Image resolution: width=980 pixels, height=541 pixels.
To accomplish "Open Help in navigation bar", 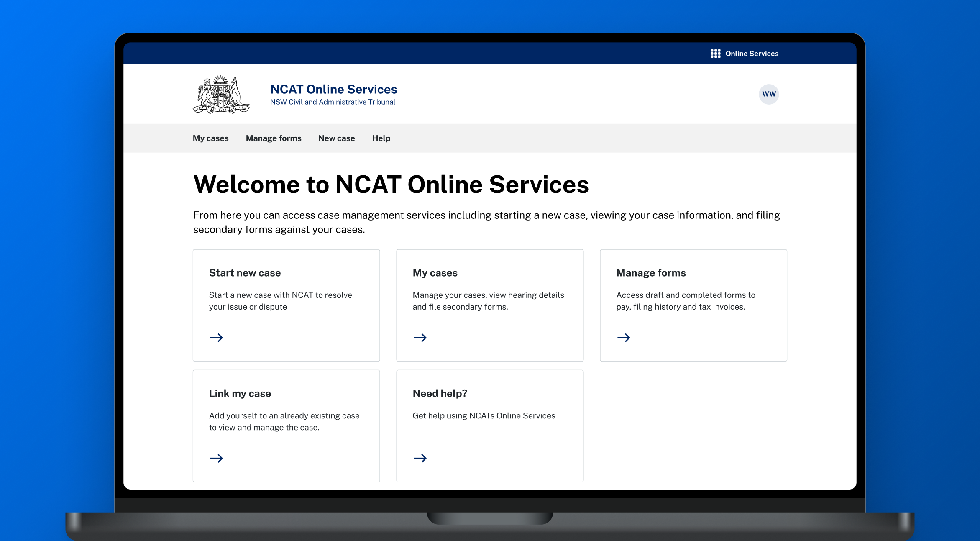I will [x=381, y=138].
